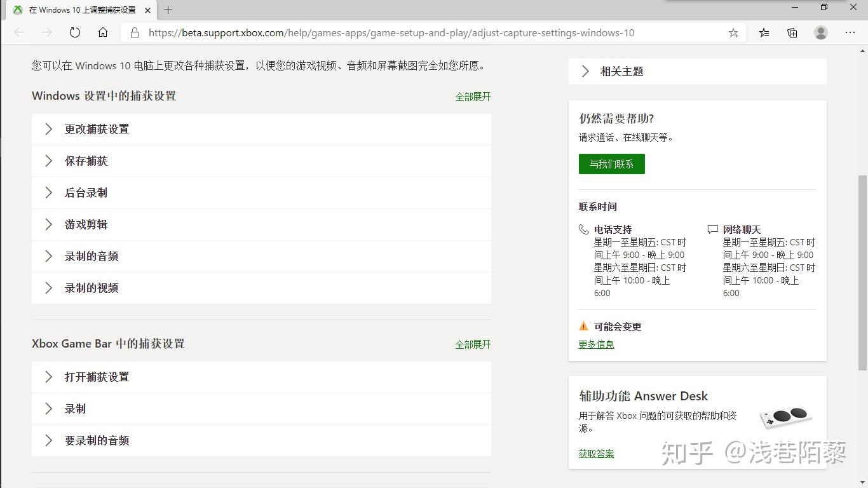Open the Collections icon
Image resolution: width=868 pixels, height=488 pixels.
792,32
